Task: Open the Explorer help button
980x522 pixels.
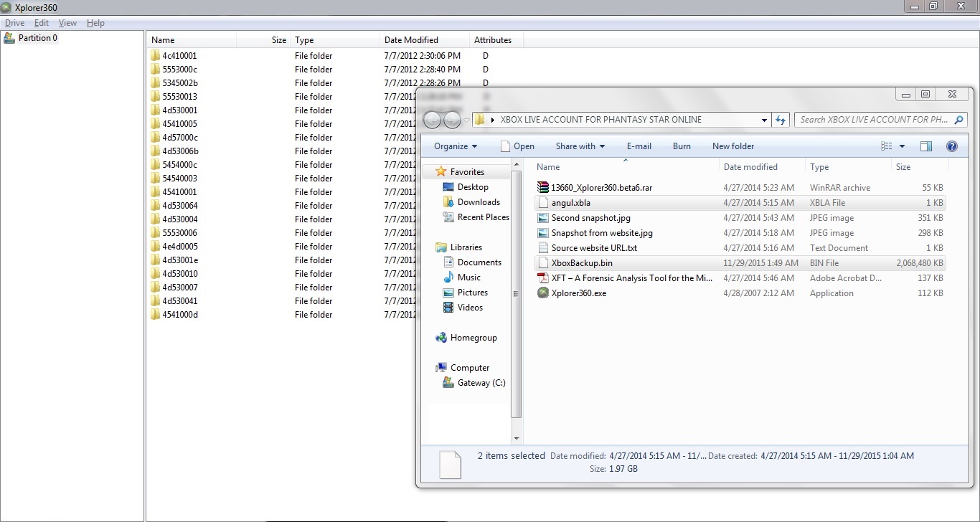Action: [952, 146]
